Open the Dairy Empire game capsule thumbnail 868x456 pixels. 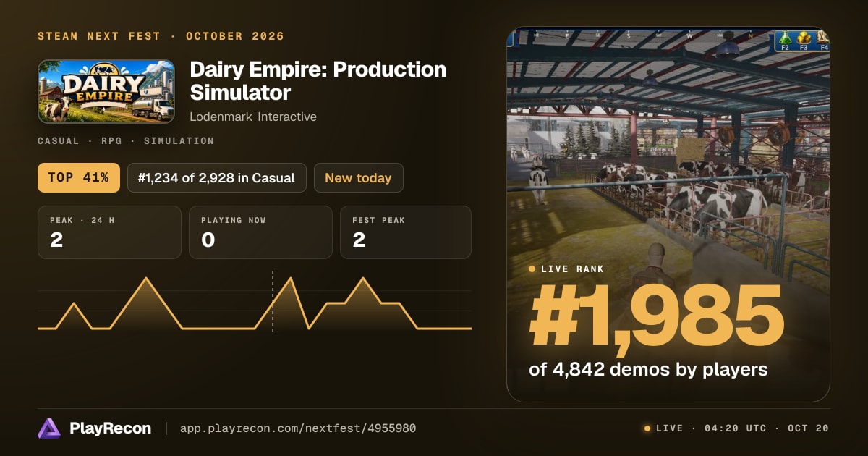pos(106,91)
